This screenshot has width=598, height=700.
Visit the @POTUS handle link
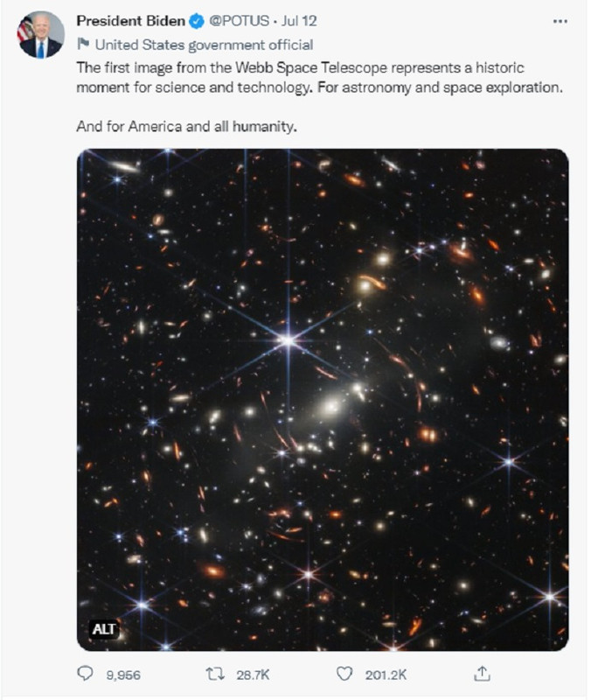pyautogui.click(x=239, y=21)
